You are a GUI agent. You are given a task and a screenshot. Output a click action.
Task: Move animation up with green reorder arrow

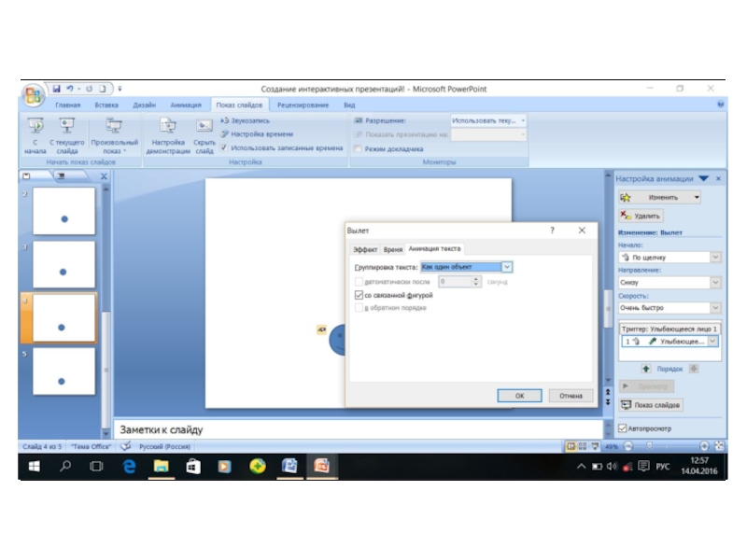click(645, 369)
